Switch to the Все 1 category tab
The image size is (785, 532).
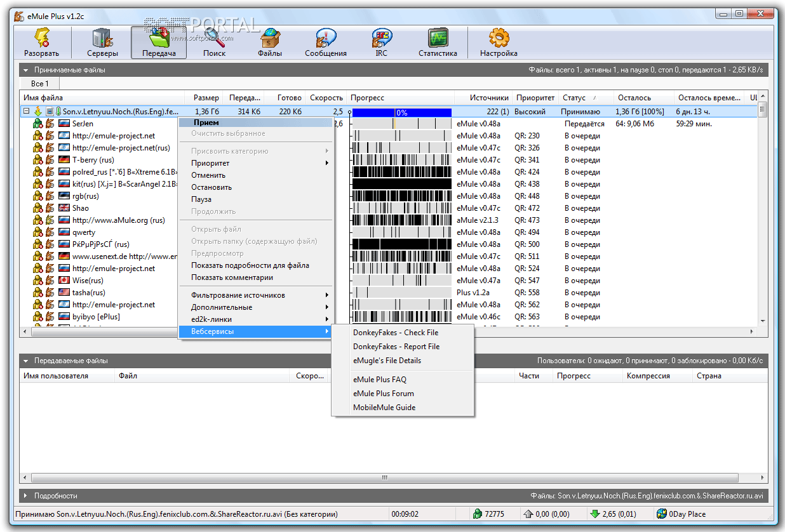click(39, 84)
